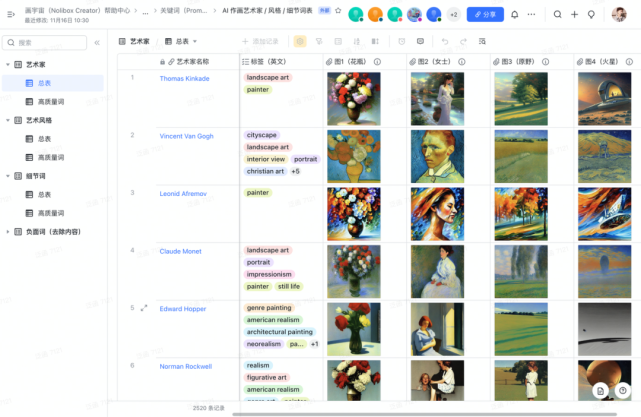The width and height of the screenshot is (641, 417).
Task: Open the more options ellipsis menu
Action: [x=531, y=14]
